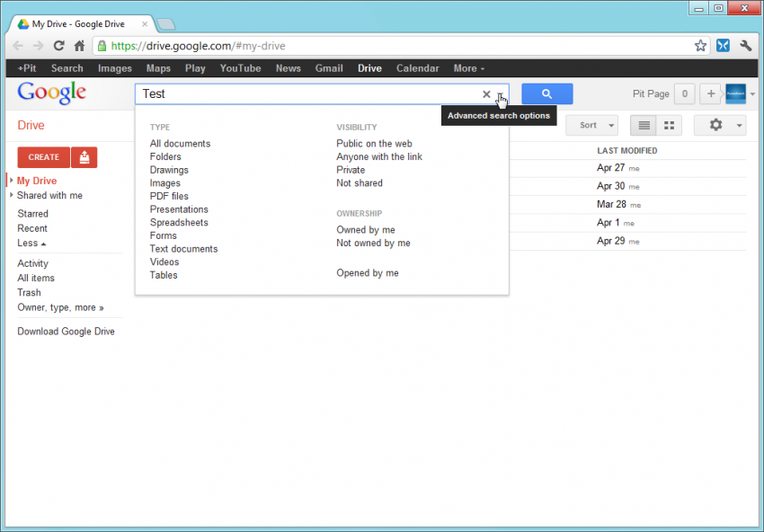Filter by Not shared visibility

tap(360, 183)
